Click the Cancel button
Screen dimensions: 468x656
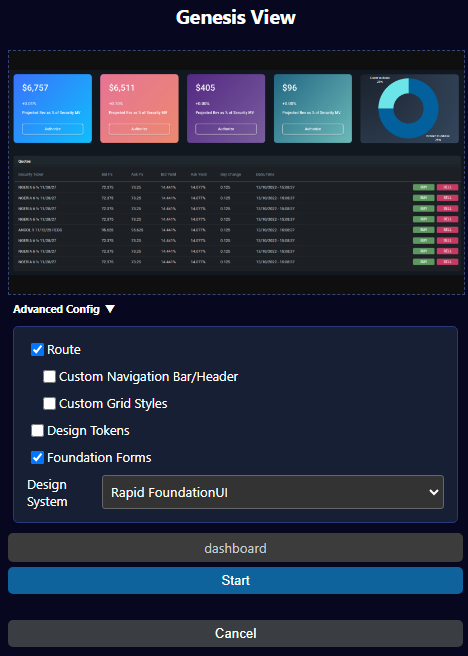point(235,633)
